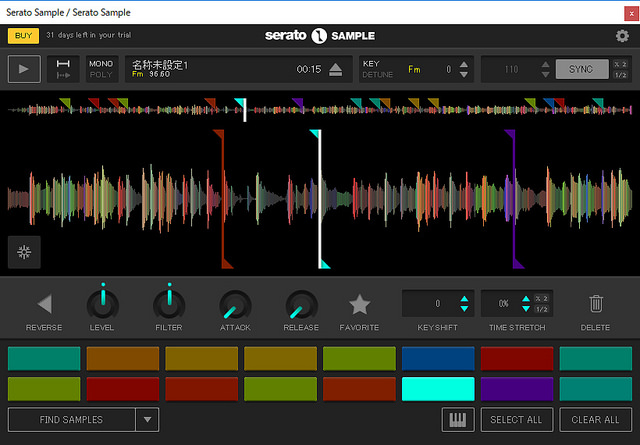Screen dimensions: 640x445
Task: Toggle the SYNC button
Action: tap(581, 69)
